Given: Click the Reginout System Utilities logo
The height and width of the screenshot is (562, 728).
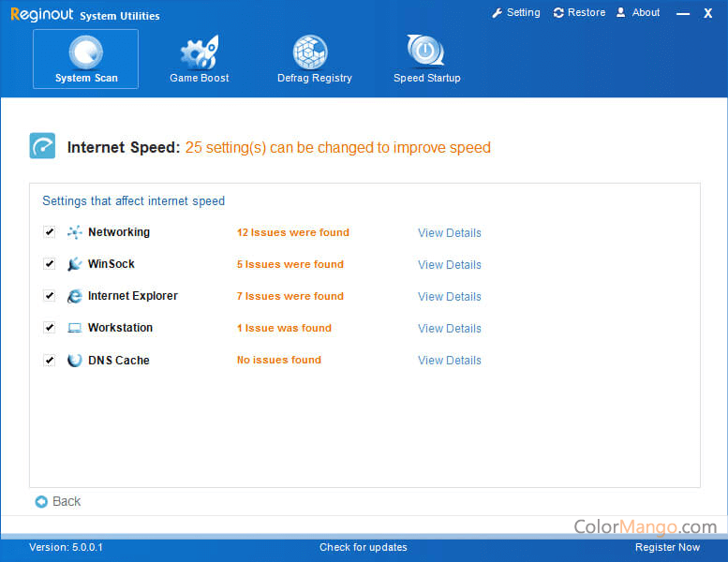Looking at the screenshot, I should click(x=85, y=14).
